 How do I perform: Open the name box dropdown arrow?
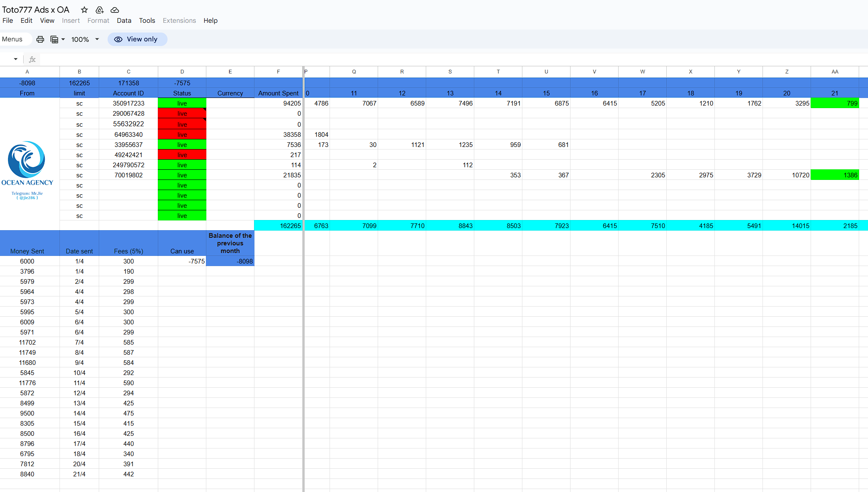(16, 59)
